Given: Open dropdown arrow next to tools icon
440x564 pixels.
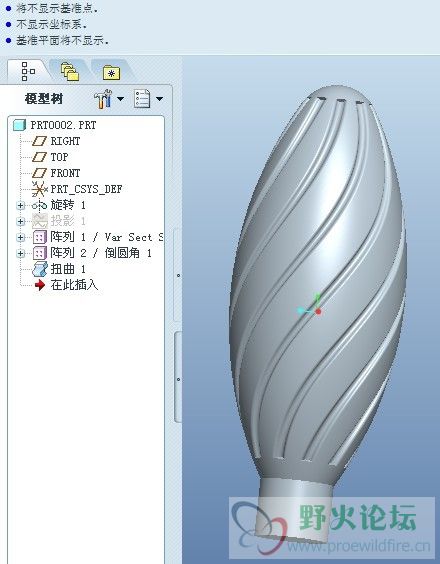Looking at the screenshot, I should click(x=120, y=99).
